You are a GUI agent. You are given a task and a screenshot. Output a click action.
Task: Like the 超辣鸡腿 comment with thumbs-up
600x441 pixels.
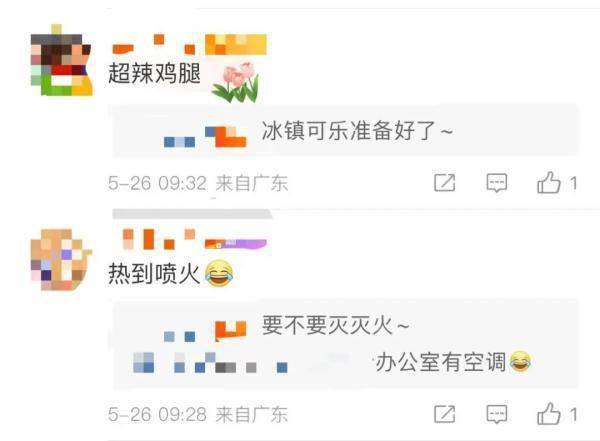tap(549, 182)
